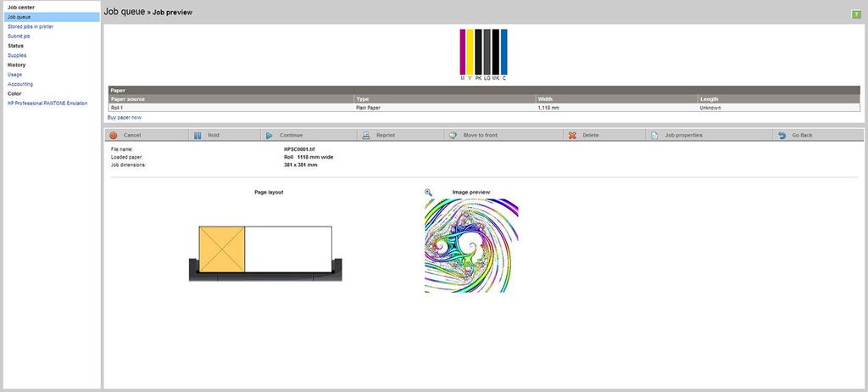Click the History sidebar heading
This screenshot has height=392, width=868.
(17, 64)
